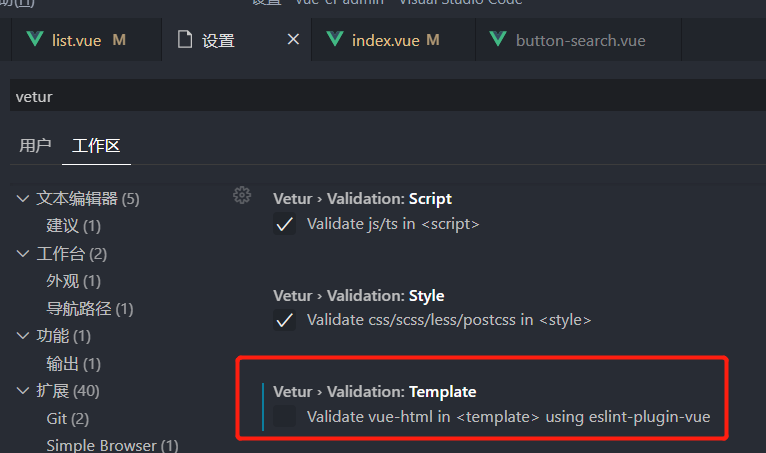Enable Validate vue-html in template checkbox
Image resolution: width=766 pixels, height=453 pixels.
point(284,416)
